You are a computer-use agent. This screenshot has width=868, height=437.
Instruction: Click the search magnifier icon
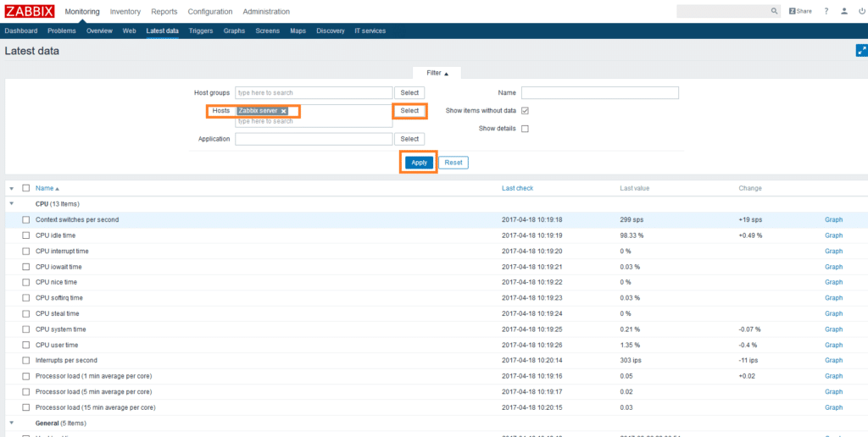click(x=774, y=11)
